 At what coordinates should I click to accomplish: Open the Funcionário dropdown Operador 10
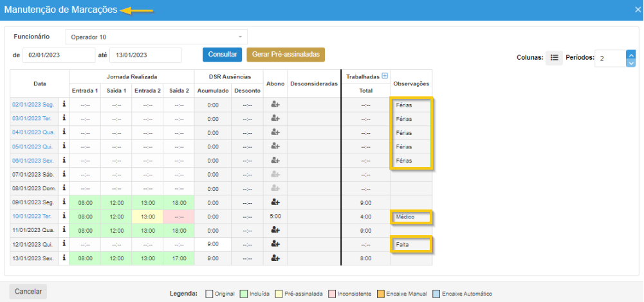pyautogui.click(x=156, y=37)
